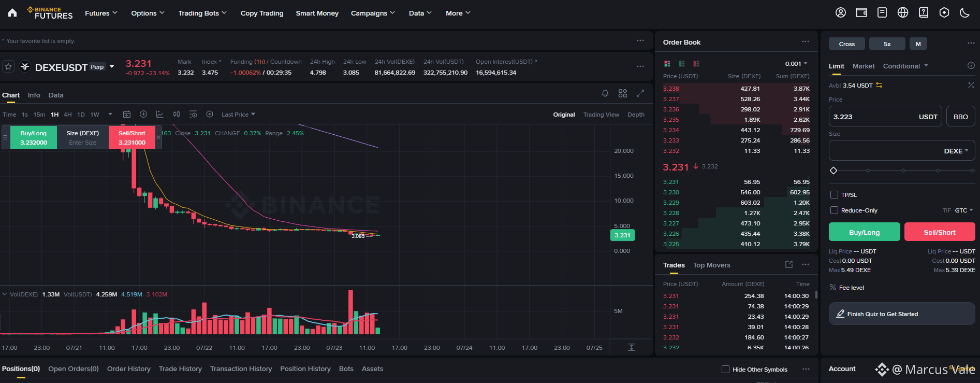Click the green Buy/Long order button

tap(865, 232)
